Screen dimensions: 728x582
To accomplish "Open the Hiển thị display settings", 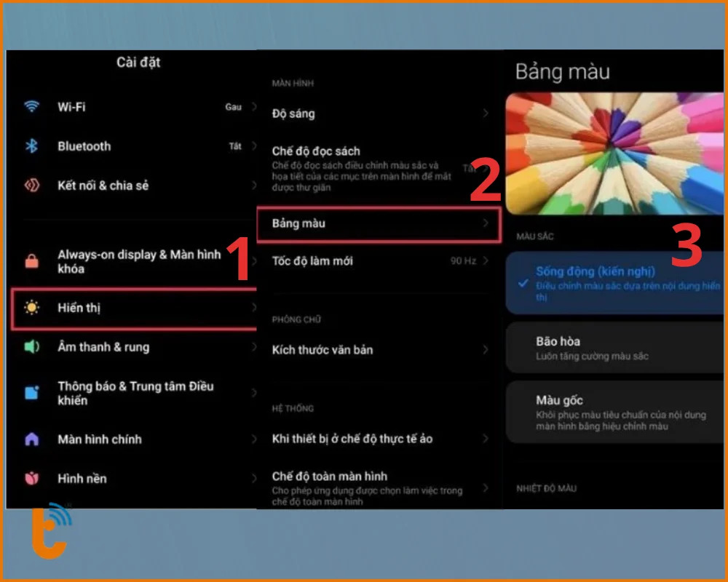I will point(134,308).
